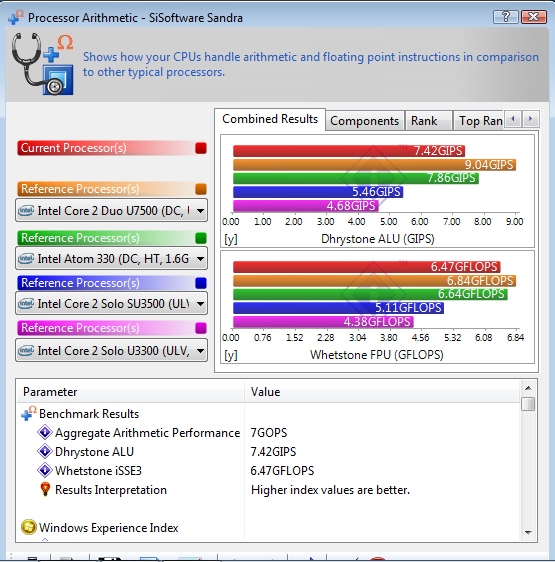Click the 6.47GFLOPS value cell

[282, 471]
